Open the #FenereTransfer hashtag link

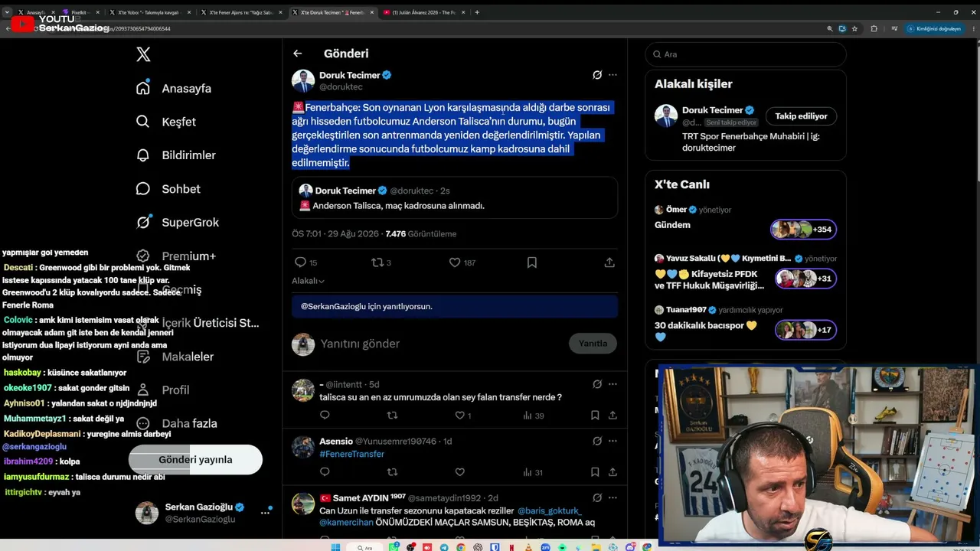pos(351,454)
